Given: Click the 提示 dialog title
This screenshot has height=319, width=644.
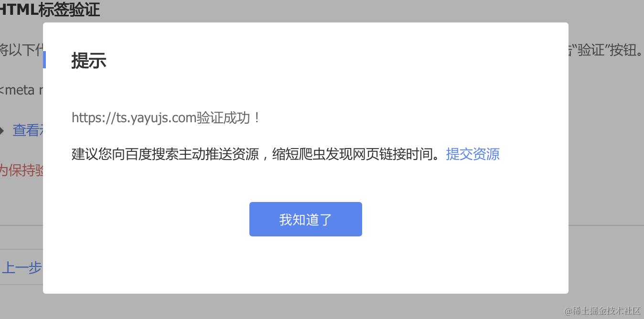Looking at the screenshot, I should pos(89,61).
